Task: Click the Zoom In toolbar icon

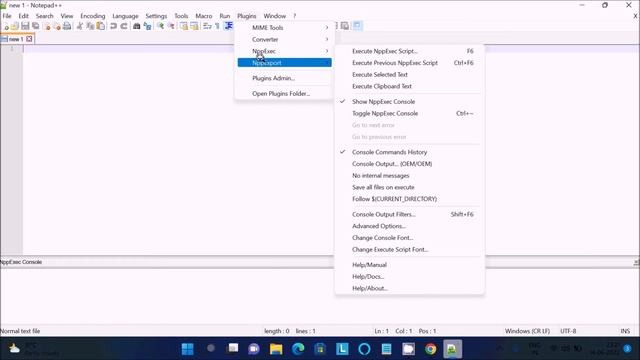Action: point(160,27)
